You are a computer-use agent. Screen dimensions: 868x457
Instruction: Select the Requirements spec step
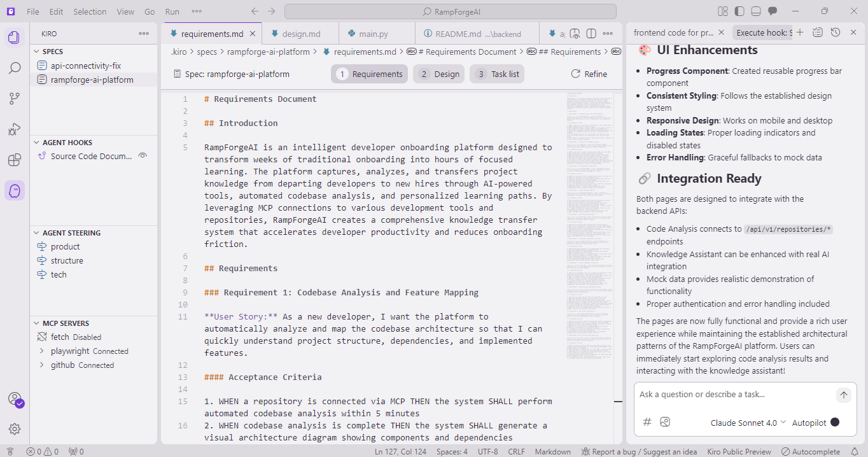pyautogui.click(x=369, y=74)
